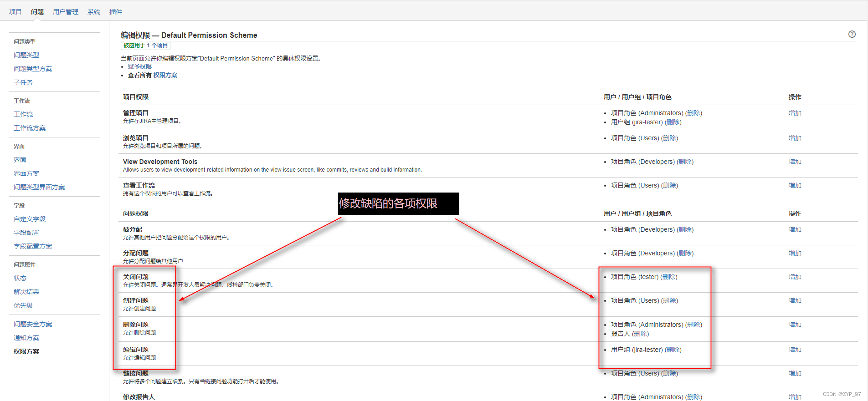Open 工作流 sidebar link
This screenshot has height=401, width=868.
click(x=23, y=114)
